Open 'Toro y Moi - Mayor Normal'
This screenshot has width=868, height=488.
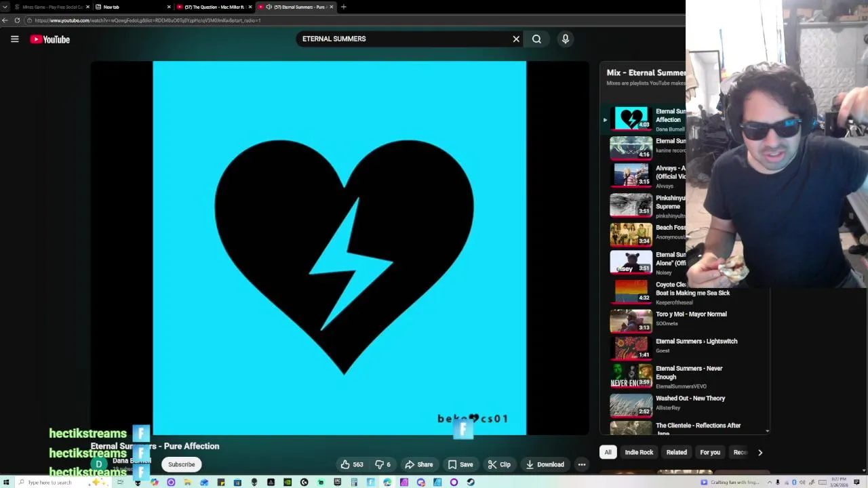[691, 314]
